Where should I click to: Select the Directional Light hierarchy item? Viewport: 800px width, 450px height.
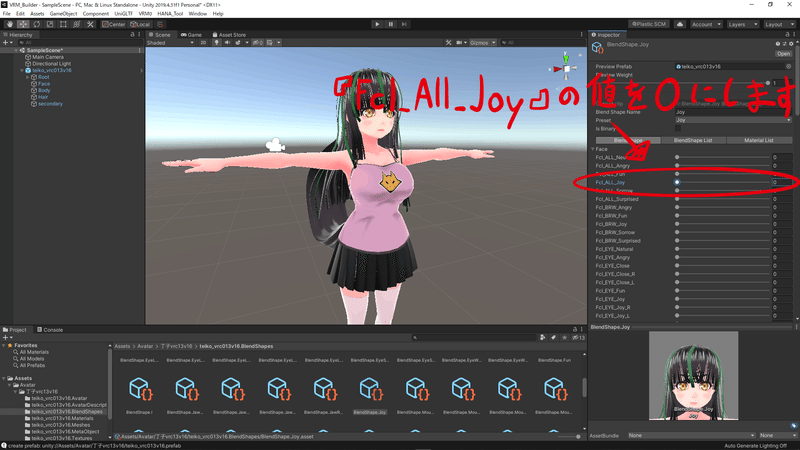pos(52,64)
